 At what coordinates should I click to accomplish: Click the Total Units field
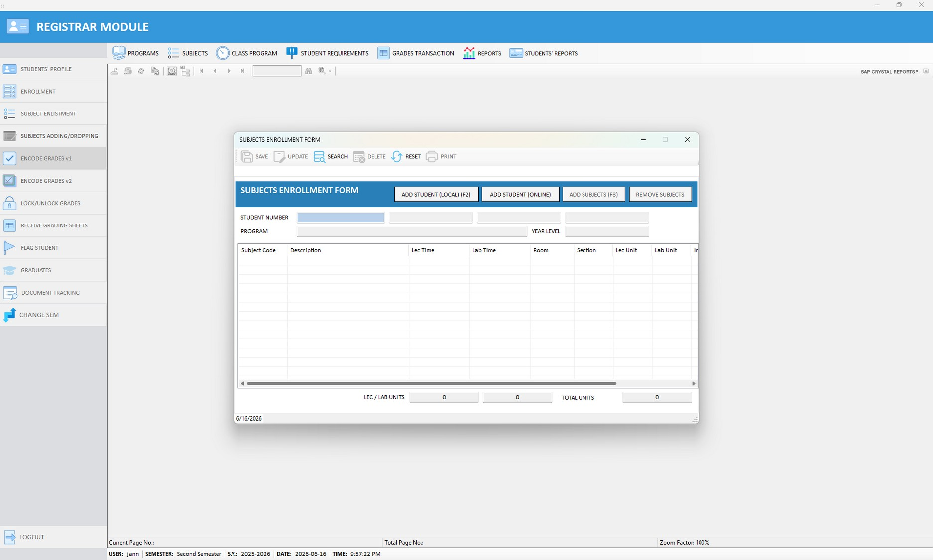[x=657, y=397]
